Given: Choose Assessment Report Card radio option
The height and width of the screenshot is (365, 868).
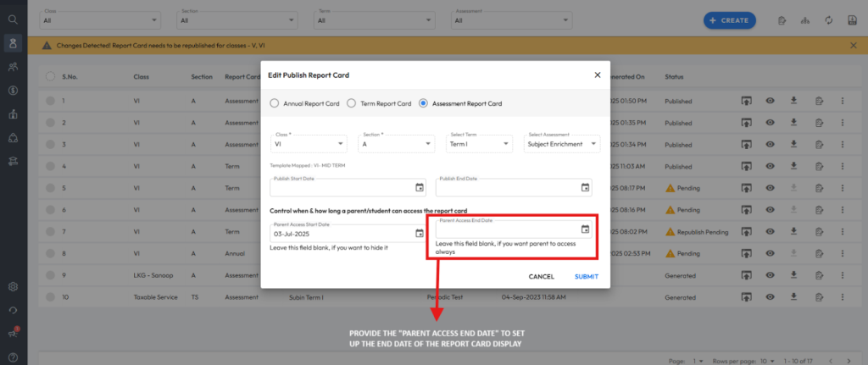Looking at the screenshot, I should (424, 103).
